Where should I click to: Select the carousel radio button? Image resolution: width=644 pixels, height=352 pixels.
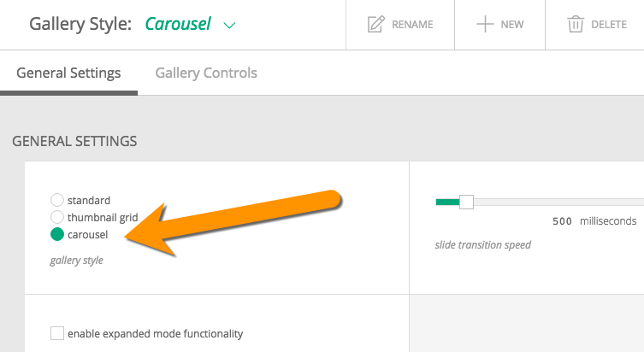pyautogui.click(x=57, y=234)
